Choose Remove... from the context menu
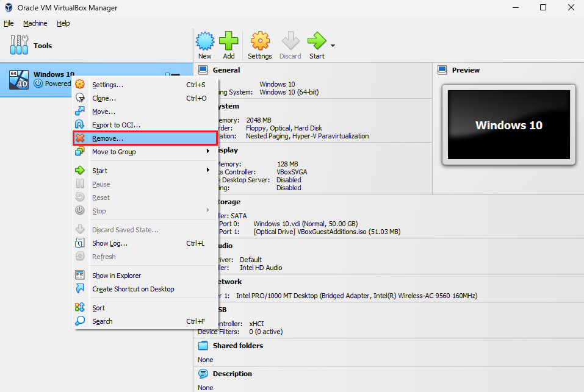584x392 pixels. coord(145,138)
